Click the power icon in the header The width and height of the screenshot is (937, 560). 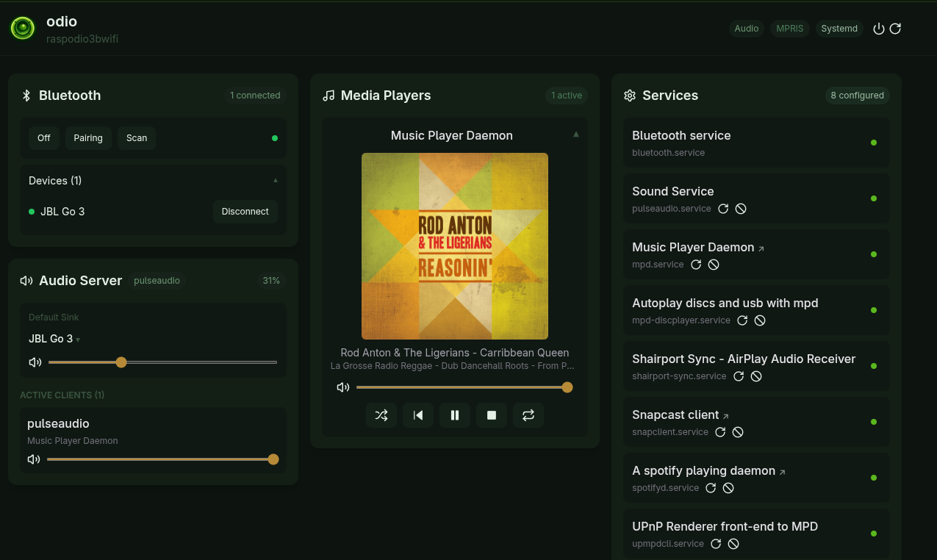click(x=878, y=29)
